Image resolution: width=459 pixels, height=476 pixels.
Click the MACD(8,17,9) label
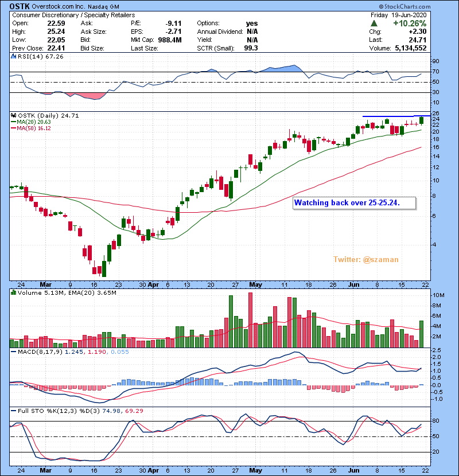(x=40, y=352)
